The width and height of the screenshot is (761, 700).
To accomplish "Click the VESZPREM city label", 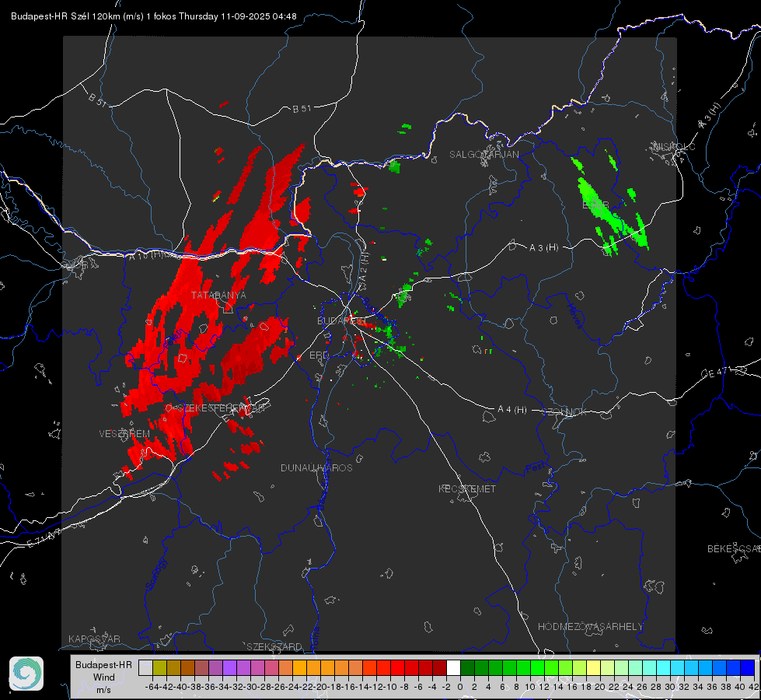I will click(x=124, y=433).
